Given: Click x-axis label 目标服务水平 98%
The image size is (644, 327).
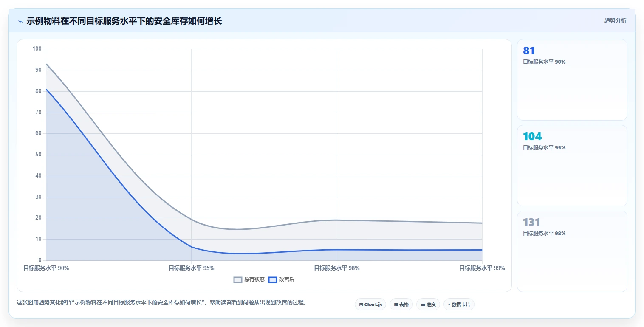Looking at the screenshot, I should pyautogui.click(x=337, y=268).
